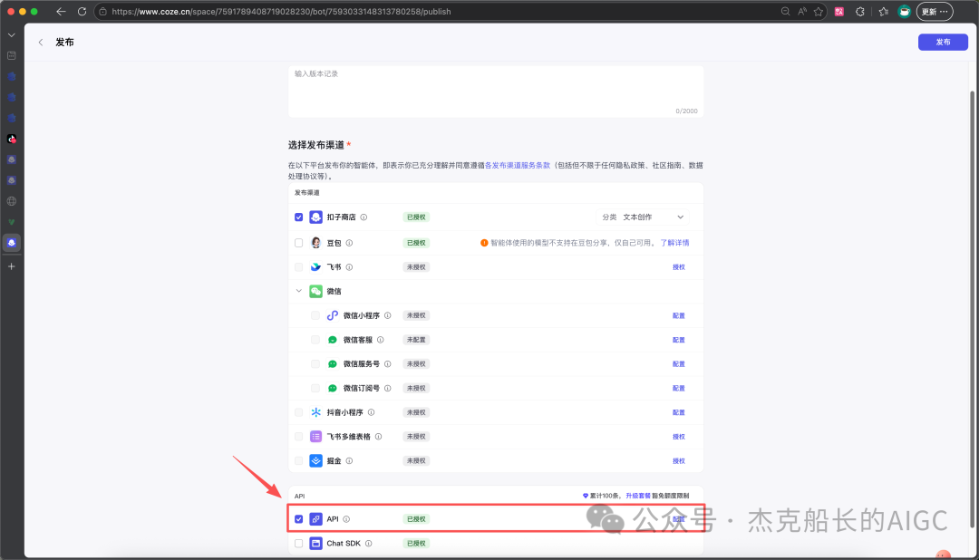Show info for the API channel
This screenshot has height=560, width=979.
(346, 519)
